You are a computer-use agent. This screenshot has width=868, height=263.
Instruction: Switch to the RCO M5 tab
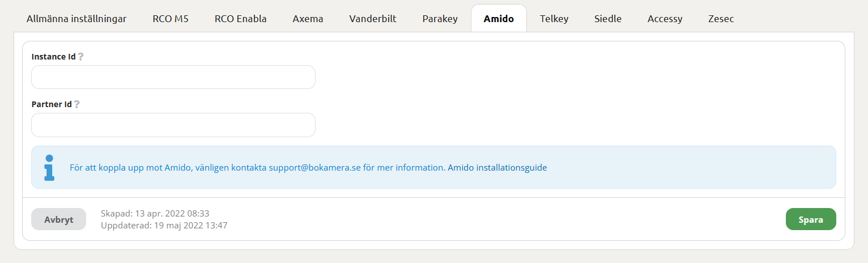pyautogui.click(x=171, y=19)
